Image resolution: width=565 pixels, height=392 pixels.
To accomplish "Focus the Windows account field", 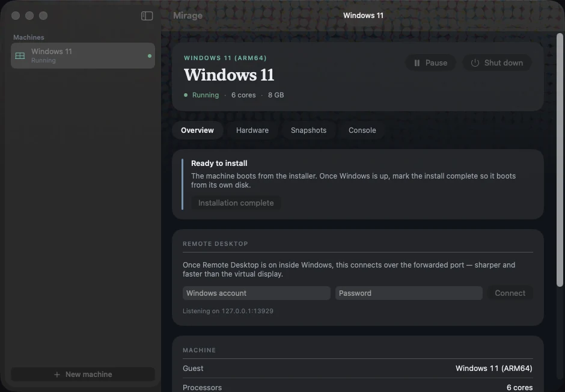I will coord(257,293).
